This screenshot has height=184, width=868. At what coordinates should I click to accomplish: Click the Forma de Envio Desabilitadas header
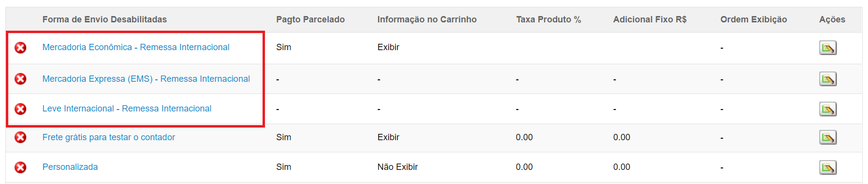click(104, 19)
